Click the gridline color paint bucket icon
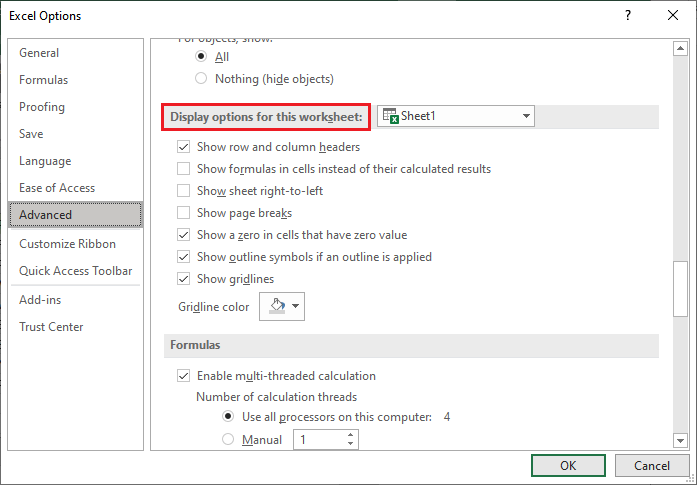The width and height of the screenshot is (697, 485). [x=275, y=306]
